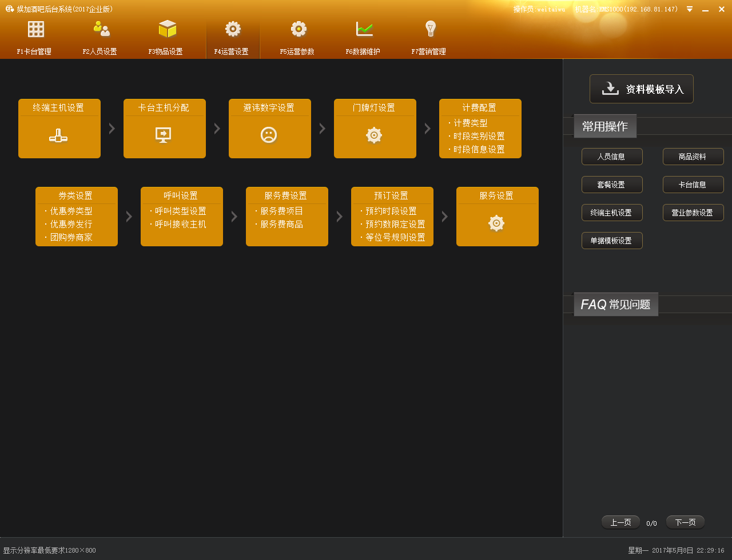Go to next page with 下一页
The height and width of the screenshot is (560, 732).
click(x=685, y=522)
